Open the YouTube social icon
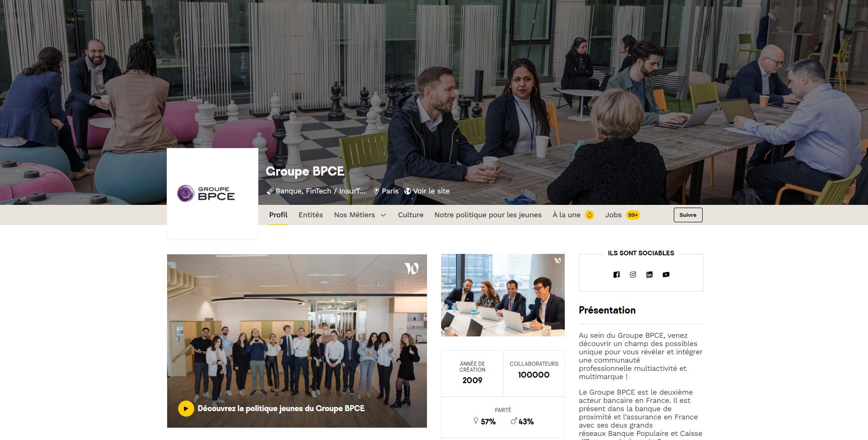868x440 pixels. tap(666, 275)
